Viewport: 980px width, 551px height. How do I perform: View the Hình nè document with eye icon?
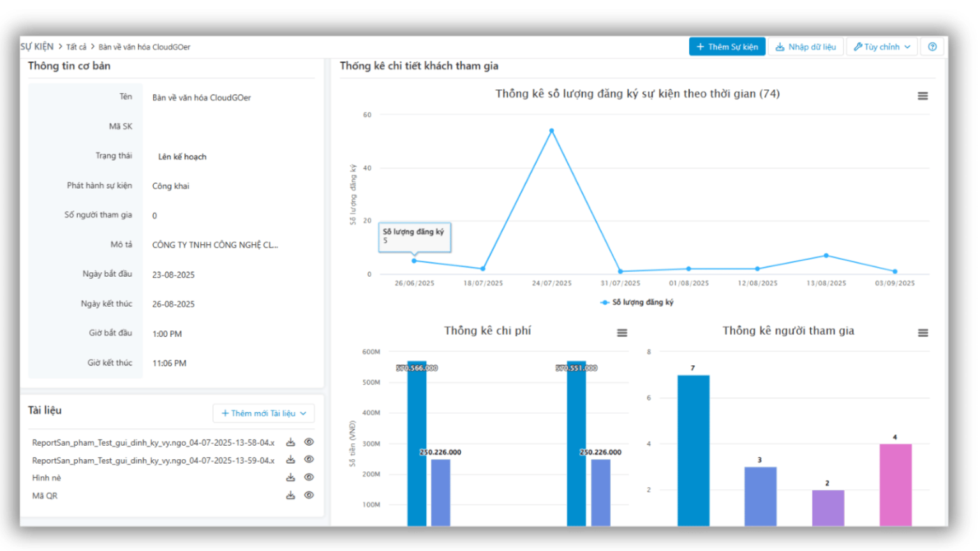coord(309,477)
